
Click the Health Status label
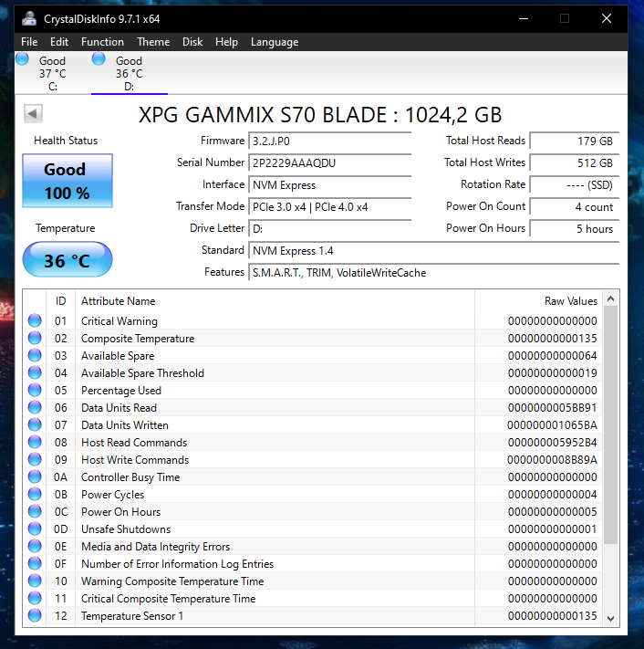(x=66, y=141)
